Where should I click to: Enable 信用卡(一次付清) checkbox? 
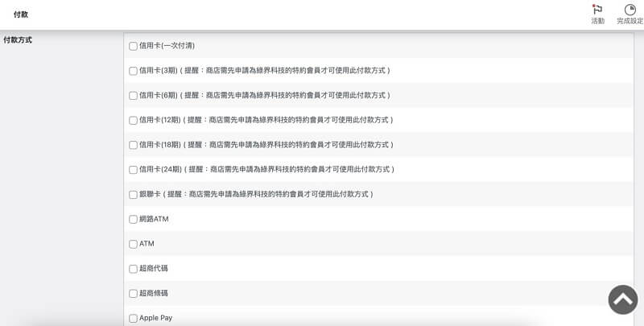tap(133, 46)
